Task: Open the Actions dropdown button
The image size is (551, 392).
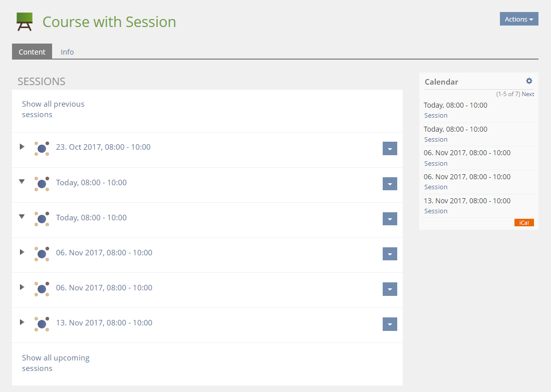Action: (x=518, y=19)
